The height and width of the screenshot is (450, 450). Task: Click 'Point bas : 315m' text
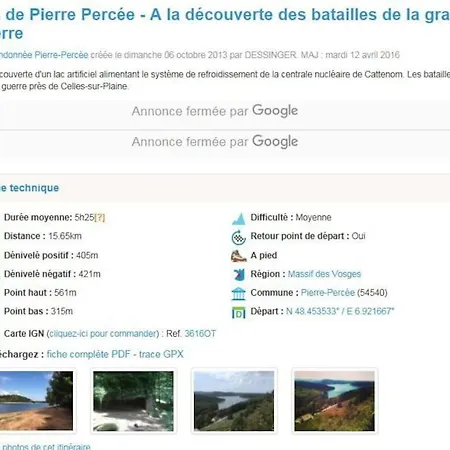(38, 311)
